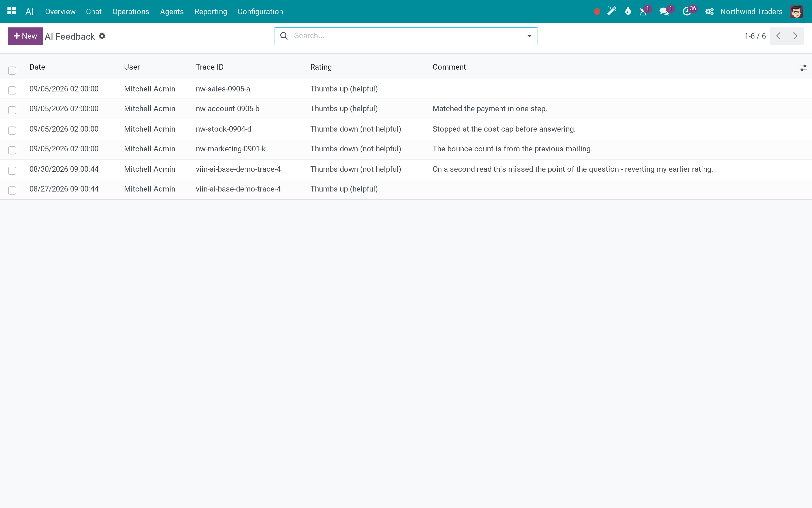Click comment about reverting my earlier rating
The width and height of the screenshot is (812, 508).
pos(572,169)
